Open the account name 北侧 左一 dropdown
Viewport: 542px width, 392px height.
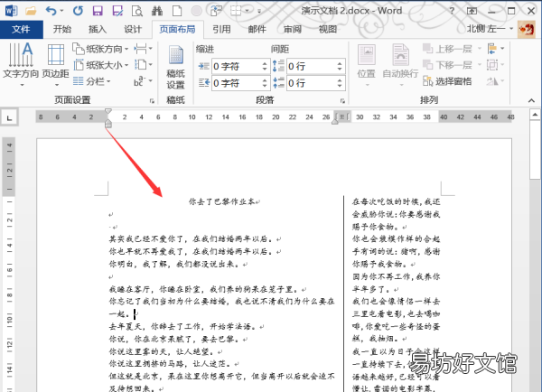[x=490, y=29]
